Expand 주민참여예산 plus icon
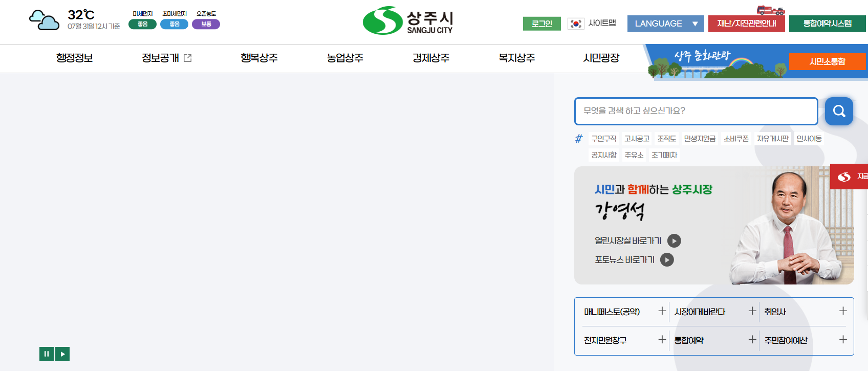 tap(843, 340)
